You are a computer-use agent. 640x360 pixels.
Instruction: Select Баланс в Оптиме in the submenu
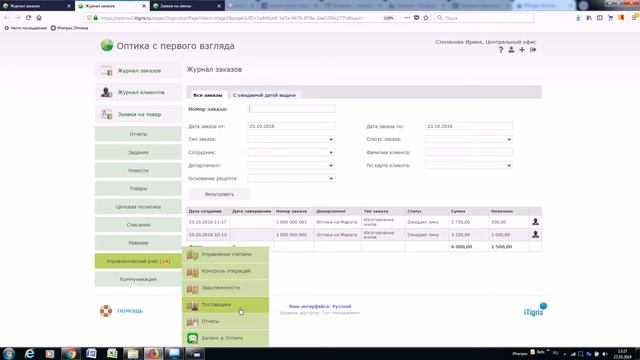[x=225, y=338]
